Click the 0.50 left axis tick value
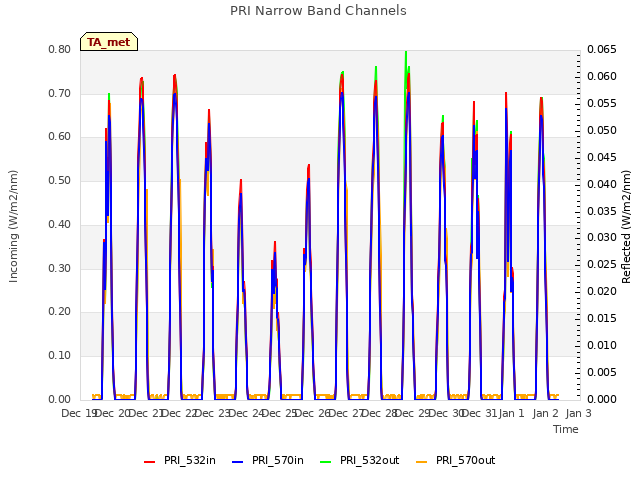The image size is (640, 480). 60,180
